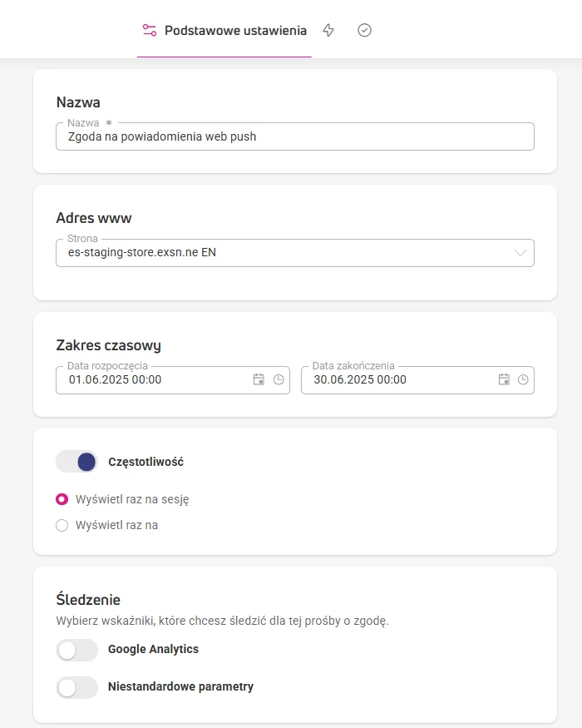Click the sliders icon beside Podstawowe ustawienia

tap(150, 30)
